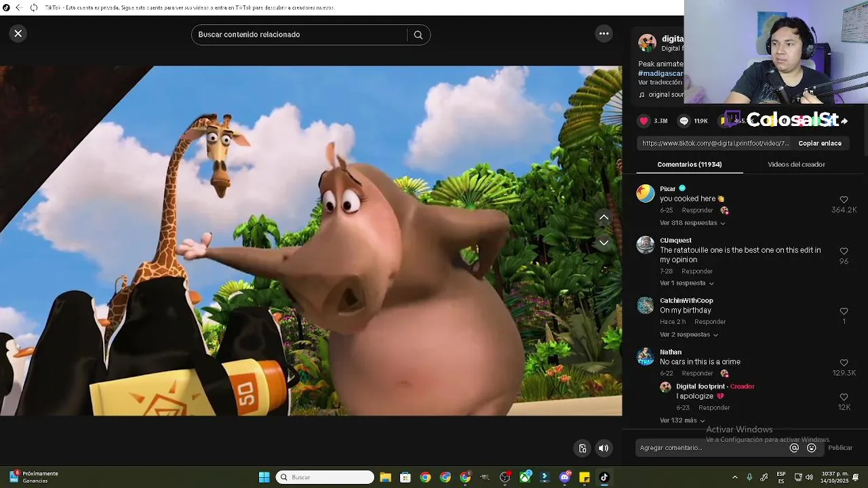The width and height of the screenshot is (868, 488).
Task: Like Nathan's 'No cars' comment heart
Action: pyautogui.click(x=844, y=363)
